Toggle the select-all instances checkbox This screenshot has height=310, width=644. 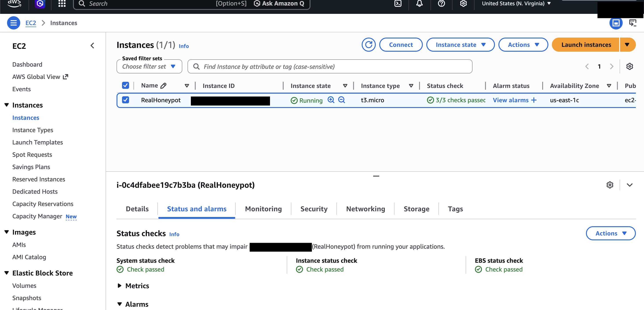point(126,86)
